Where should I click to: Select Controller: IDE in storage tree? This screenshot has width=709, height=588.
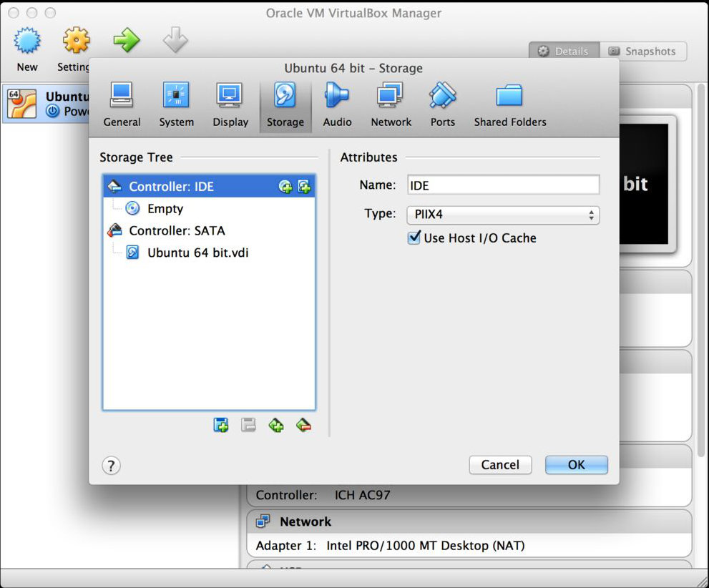(x=209, y=186)
